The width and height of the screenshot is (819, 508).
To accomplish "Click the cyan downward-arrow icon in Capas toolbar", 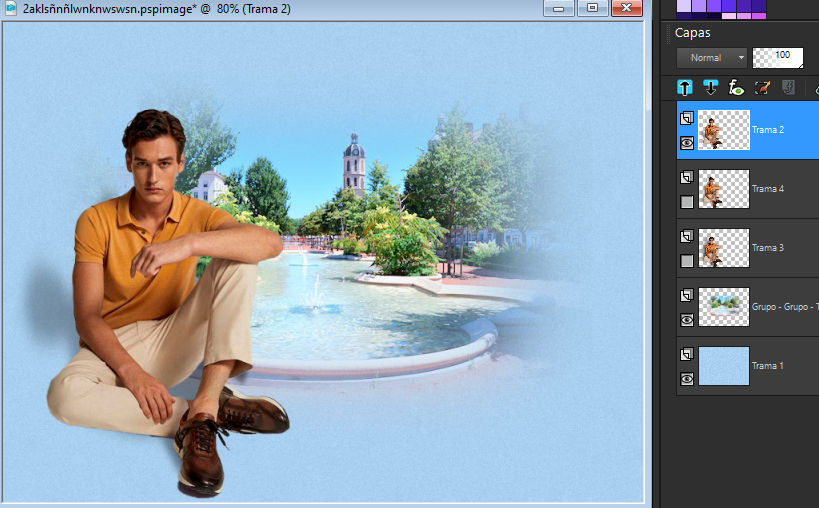I will [x=711, y=88].
